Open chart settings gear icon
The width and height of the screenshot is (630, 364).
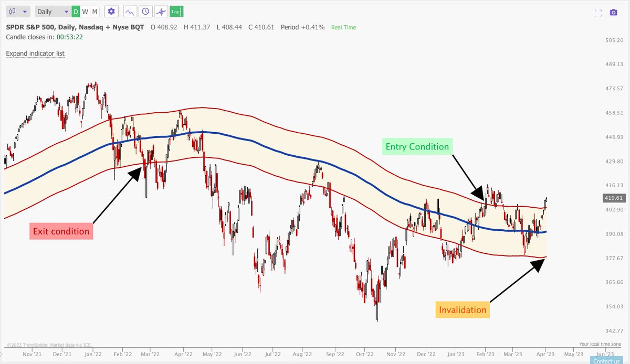pyautogui.click(x=111, y=11)
